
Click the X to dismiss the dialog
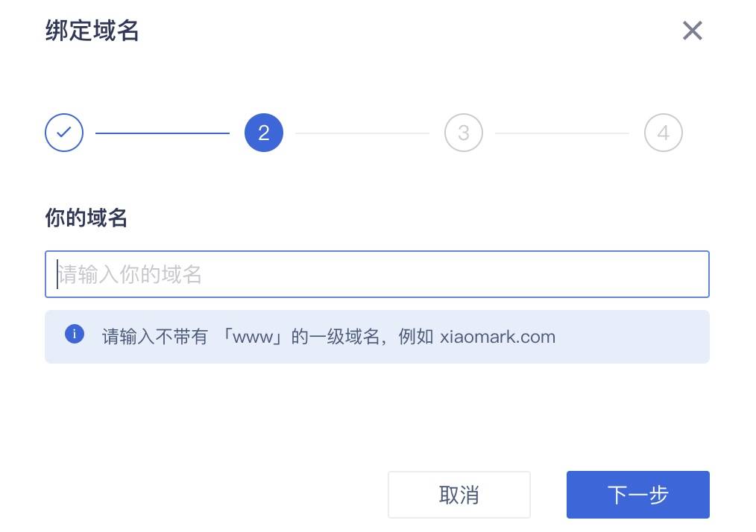pos(692,31)
